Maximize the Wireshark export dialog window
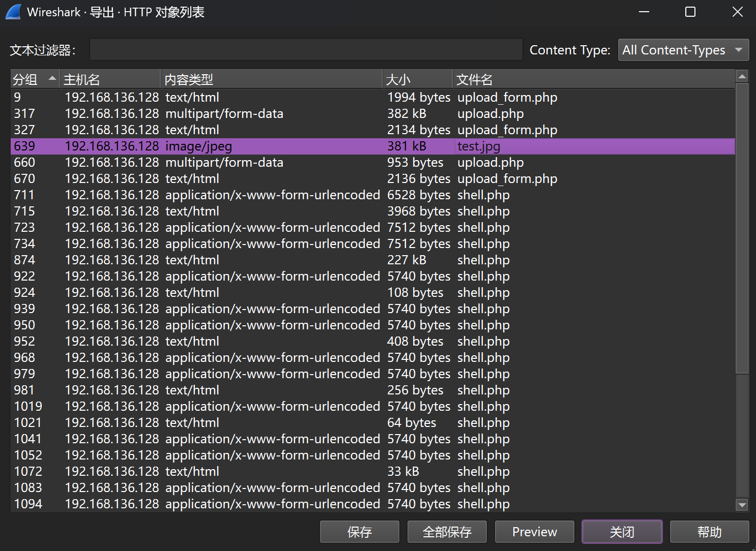756x551 pixels. tap(690, 12)
